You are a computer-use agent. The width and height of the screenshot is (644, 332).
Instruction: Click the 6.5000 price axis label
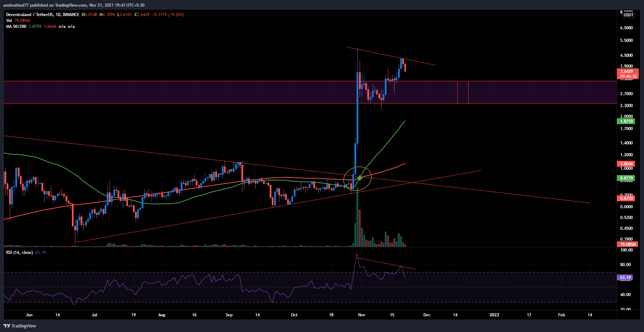click(x=626, y=28)
